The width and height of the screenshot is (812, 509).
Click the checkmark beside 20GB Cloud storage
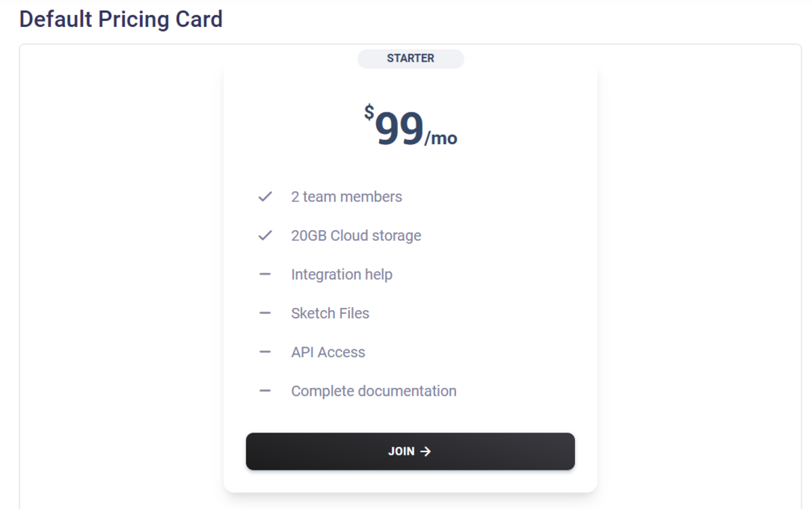264,235
